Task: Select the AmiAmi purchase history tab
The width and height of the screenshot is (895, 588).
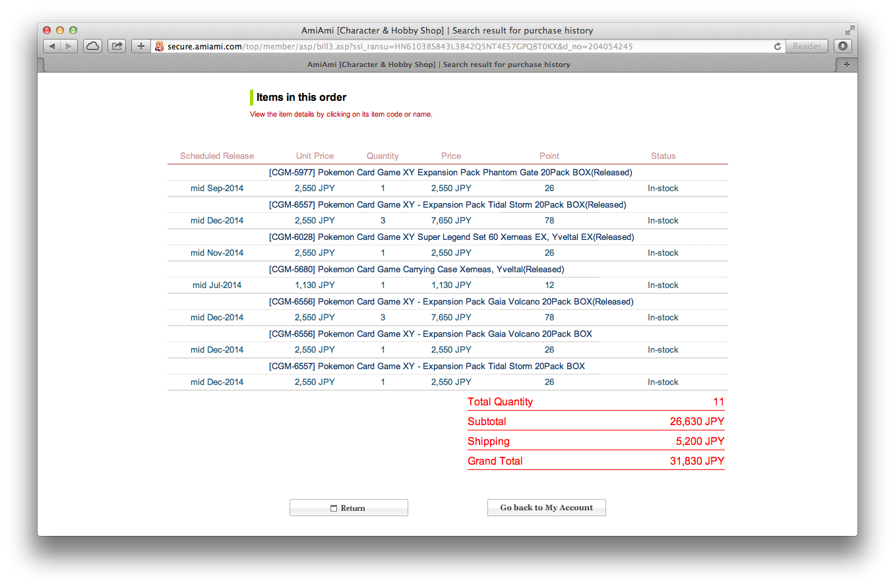Action: 439,65
